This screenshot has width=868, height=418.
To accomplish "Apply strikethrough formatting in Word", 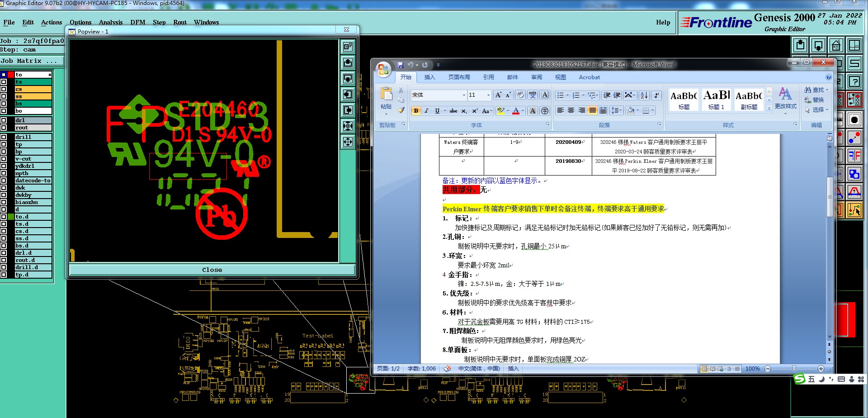I will [453, 111].
